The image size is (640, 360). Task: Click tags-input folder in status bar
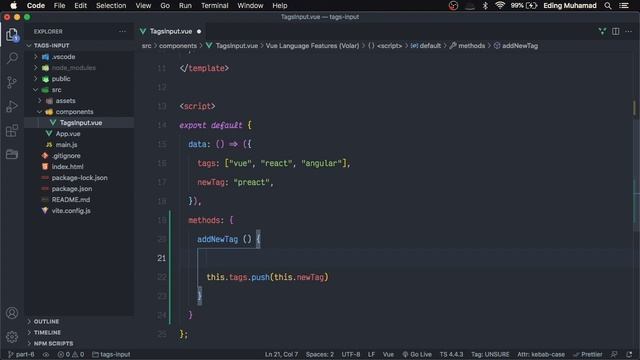111,354
